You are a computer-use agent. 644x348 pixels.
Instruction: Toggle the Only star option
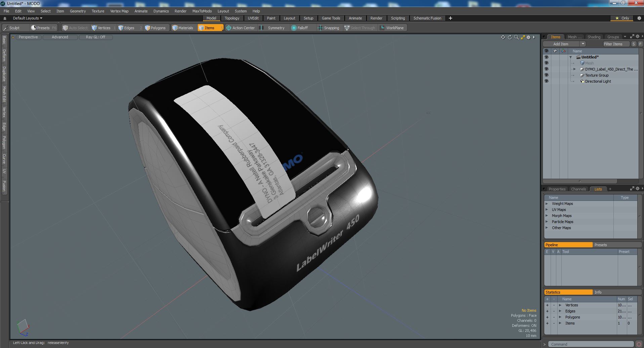click(x=622, y=18)
